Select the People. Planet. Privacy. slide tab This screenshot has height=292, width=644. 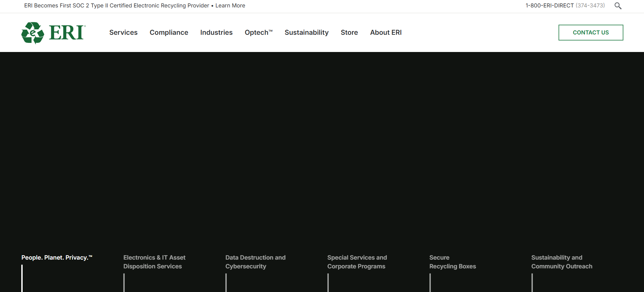point(56,258)
